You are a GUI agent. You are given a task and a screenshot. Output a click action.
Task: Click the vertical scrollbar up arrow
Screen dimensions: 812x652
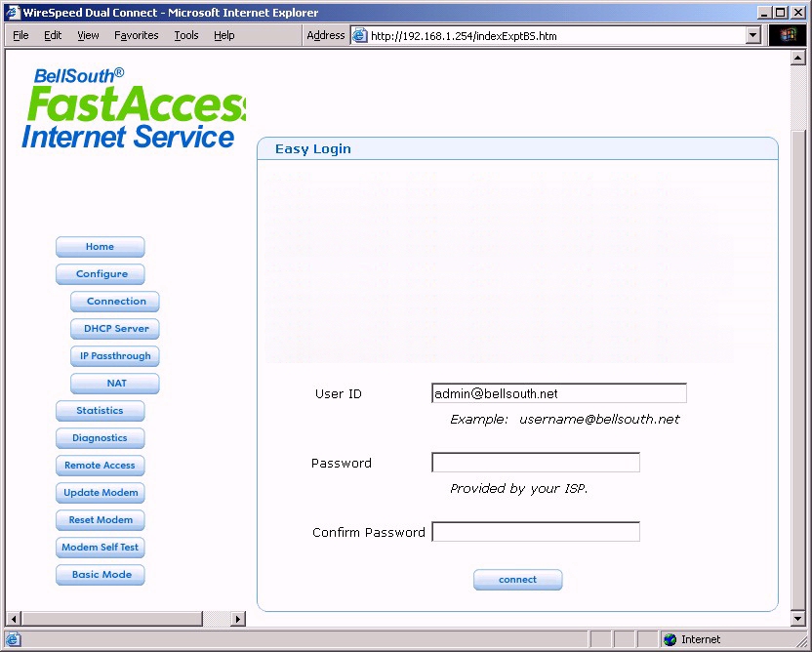pos(797,58)
